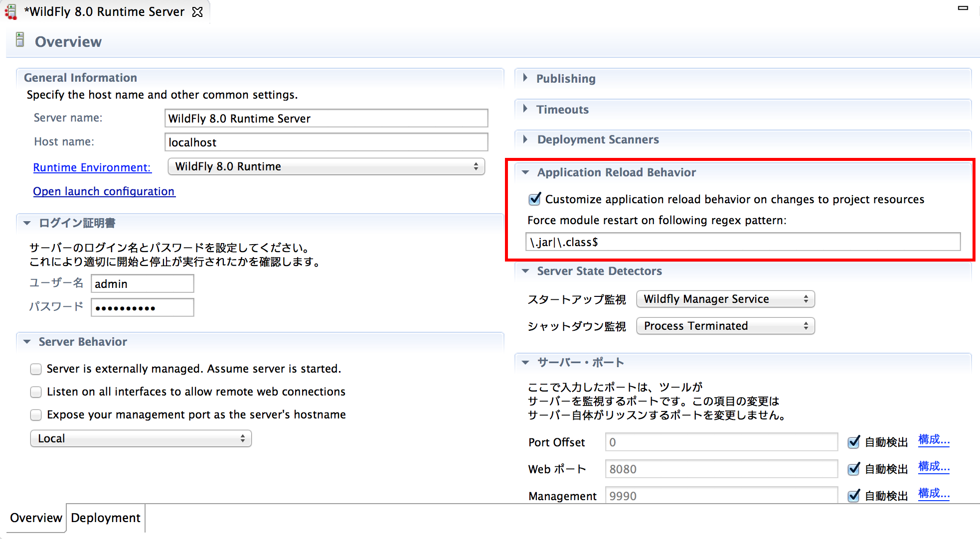The width and height of the screenshot is (980, 539).
Task: Click the Port Offset value field
Action: pos(721,442)
